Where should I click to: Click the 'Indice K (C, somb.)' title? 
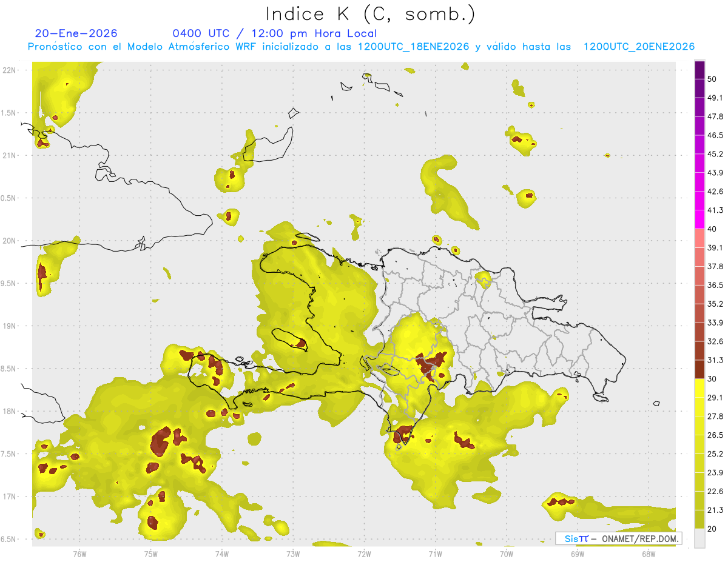coord(371,14)
